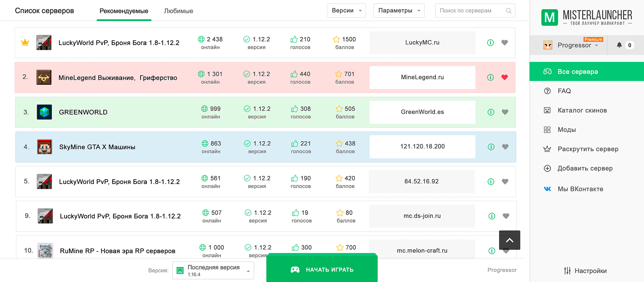Open the Последняя версия 1.16.4 selector
This screenshot has width=644, height=282.
tap(213, 271)
